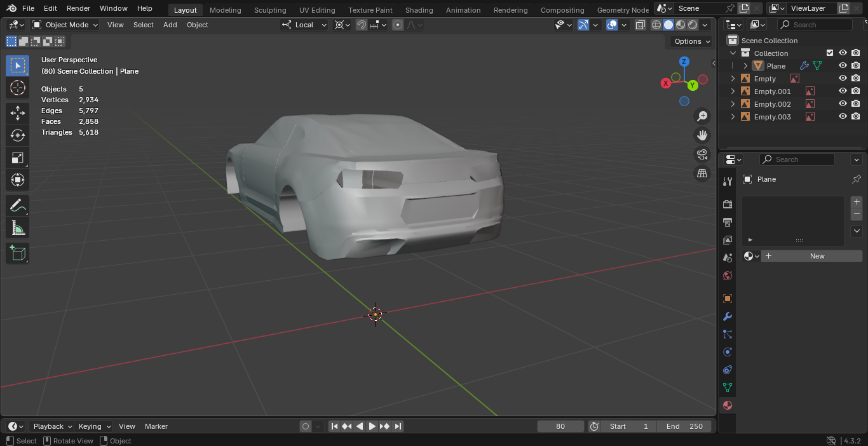Viewport: 868px width, 446px height.
Task: Open the Render menu
Action: (79, 8)
